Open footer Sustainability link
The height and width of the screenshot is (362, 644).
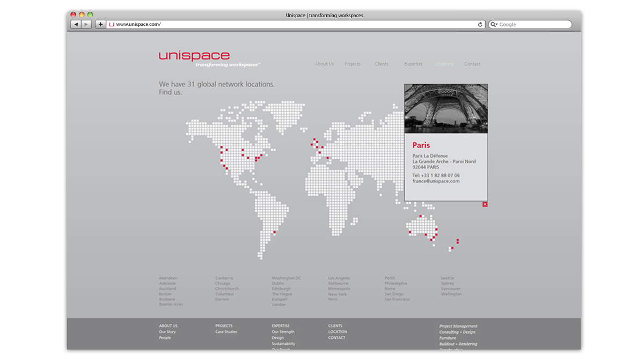(283, 344)
